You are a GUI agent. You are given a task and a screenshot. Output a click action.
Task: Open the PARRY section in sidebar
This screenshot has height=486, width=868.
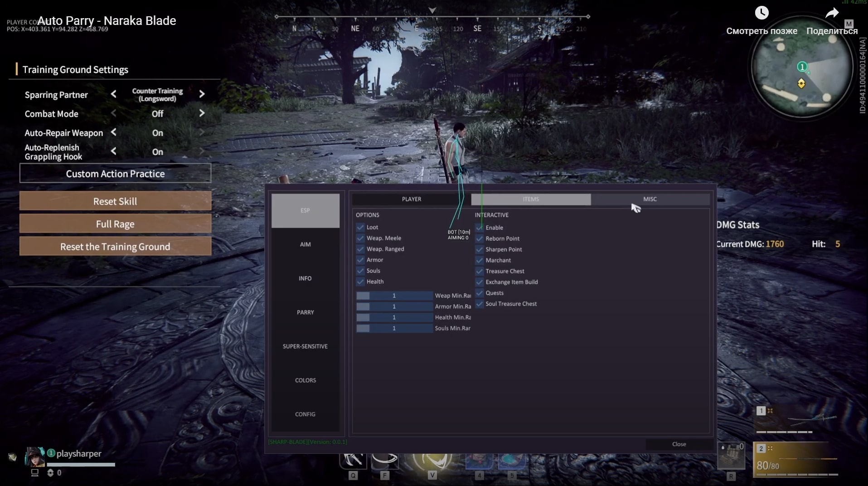(x=305, y=312)
